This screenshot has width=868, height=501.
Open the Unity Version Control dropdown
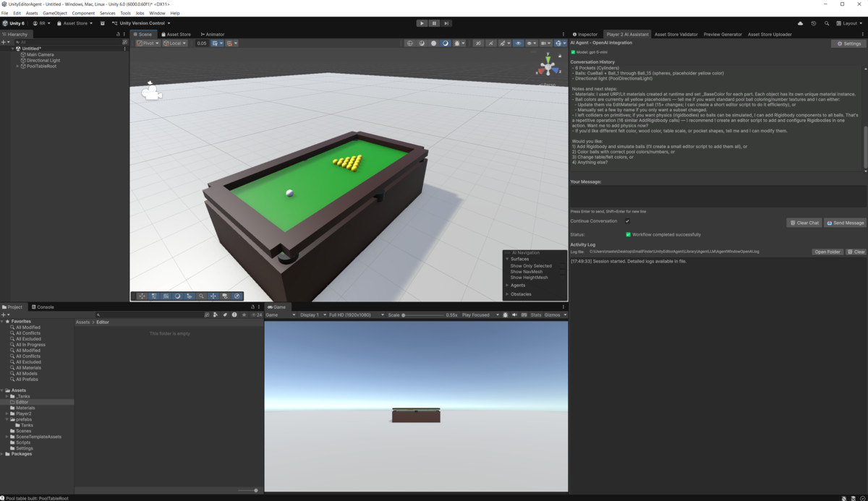(x=141, y=23)
